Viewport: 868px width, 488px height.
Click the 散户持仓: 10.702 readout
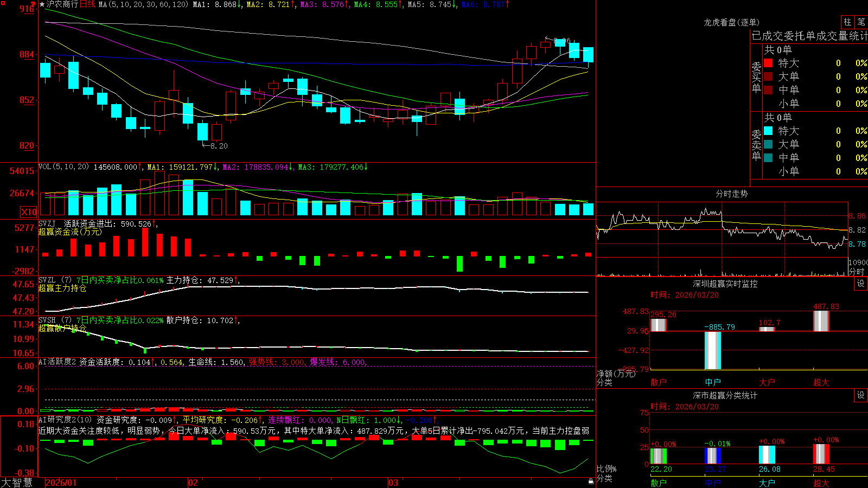203,320
